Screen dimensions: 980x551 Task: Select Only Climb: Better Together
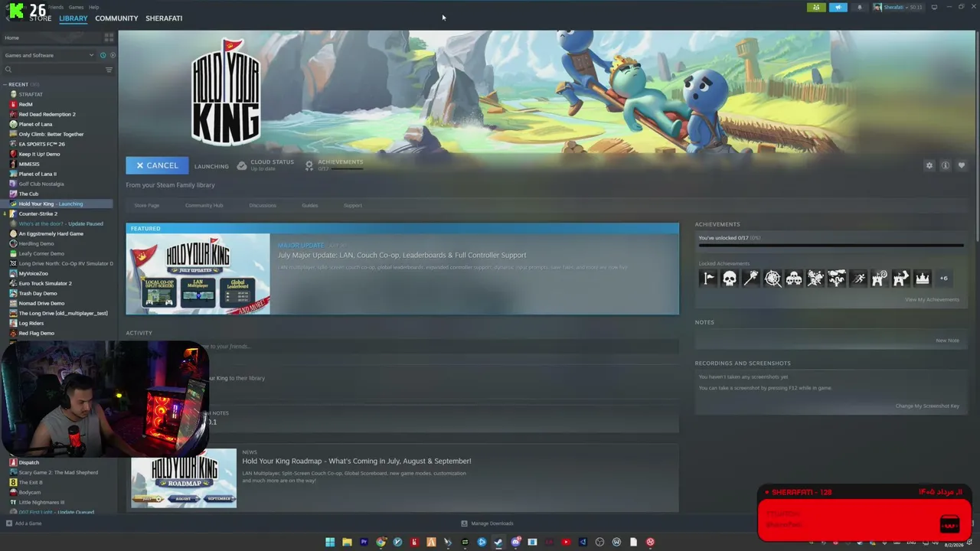tap(51, 134)
